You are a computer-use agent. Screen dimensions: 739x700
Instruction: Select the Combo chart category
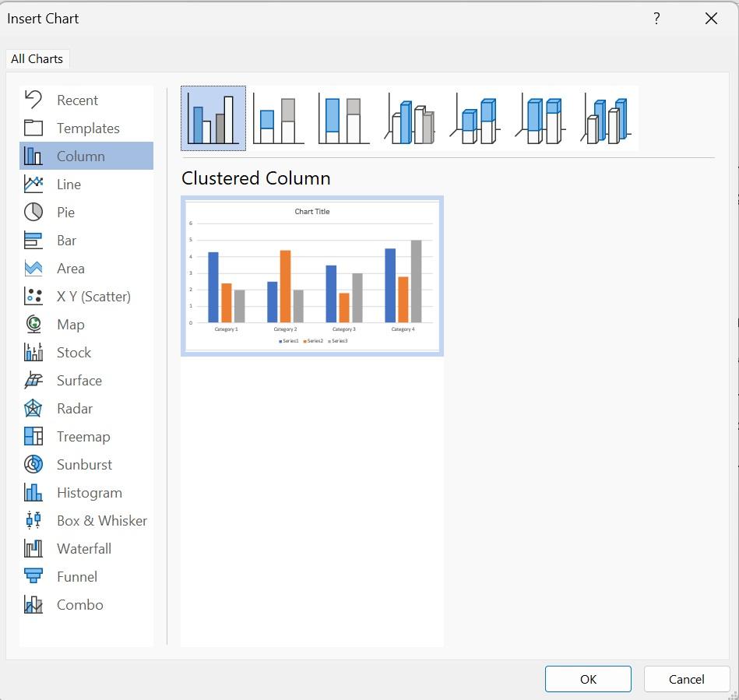79,605
